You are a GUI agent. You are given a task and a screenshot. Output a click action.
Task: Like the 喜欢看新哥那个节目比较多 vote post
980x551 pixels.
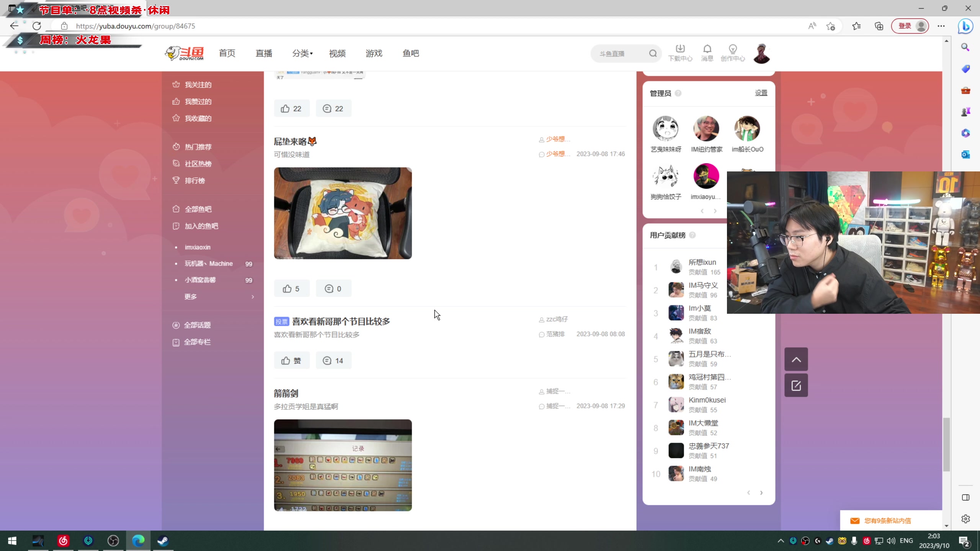[x=291, y=360]
